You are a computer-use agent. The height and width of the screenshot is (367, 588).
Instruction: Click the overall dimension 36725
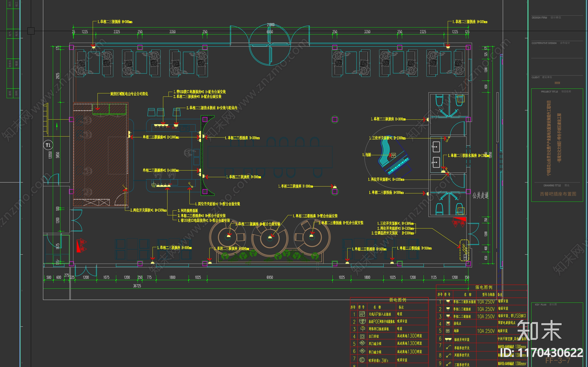[137, 286]
